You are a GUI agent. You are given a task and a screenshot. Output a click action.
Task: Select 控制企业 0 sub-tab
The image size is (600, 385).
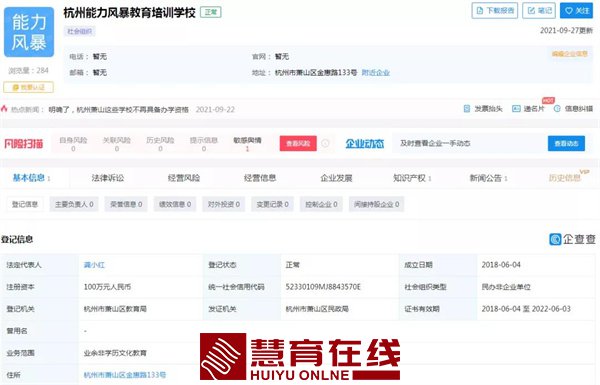(321, 204)
